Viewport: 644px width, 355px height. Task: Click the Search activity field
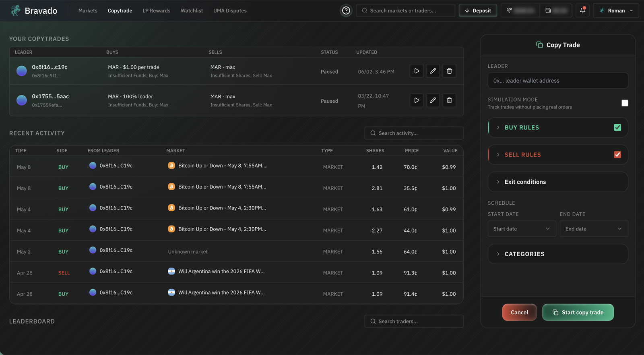[414, 133]
